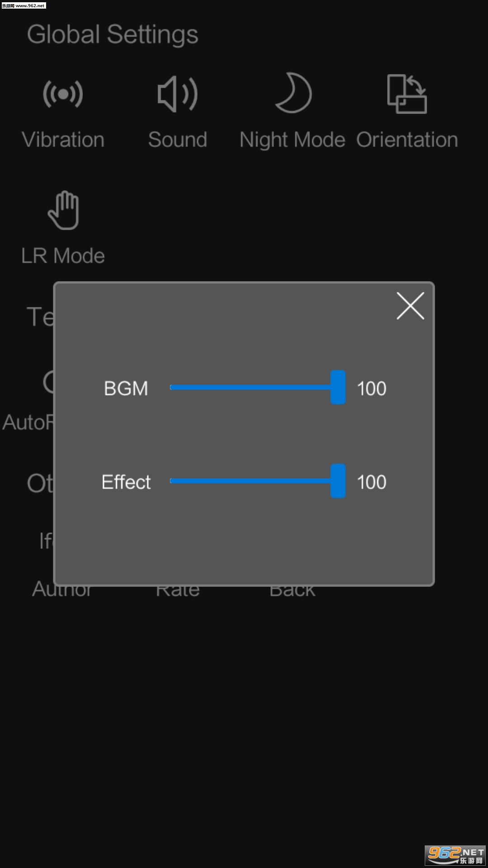Click the Vibration text label
Image resolution: width=488 pixels, height=868 pixels.
63,140
